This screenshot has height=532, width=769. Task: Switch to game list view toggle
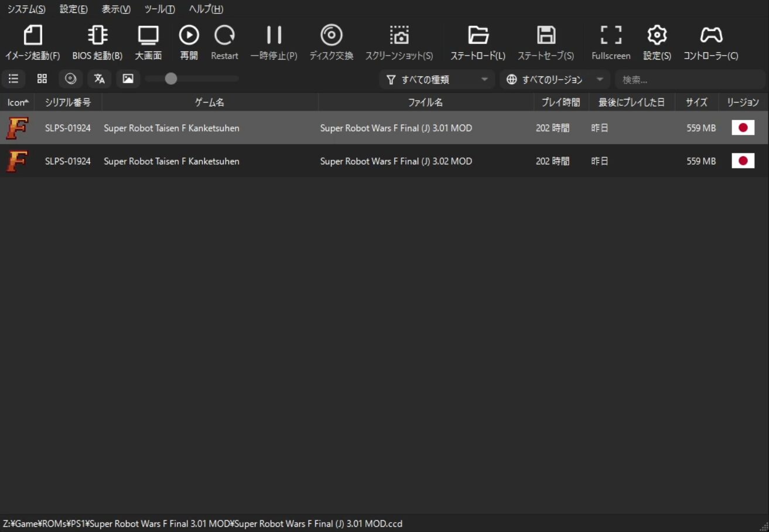tap(13, 79)
